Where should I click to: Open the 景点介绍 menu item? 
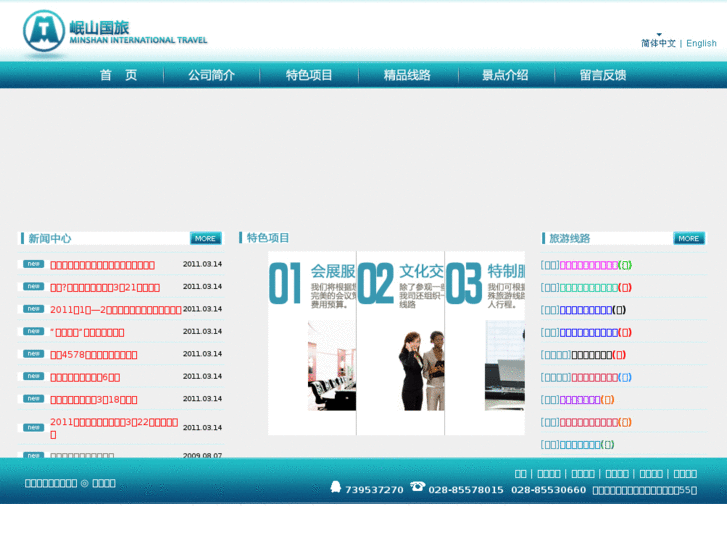[x=505, y=75]
